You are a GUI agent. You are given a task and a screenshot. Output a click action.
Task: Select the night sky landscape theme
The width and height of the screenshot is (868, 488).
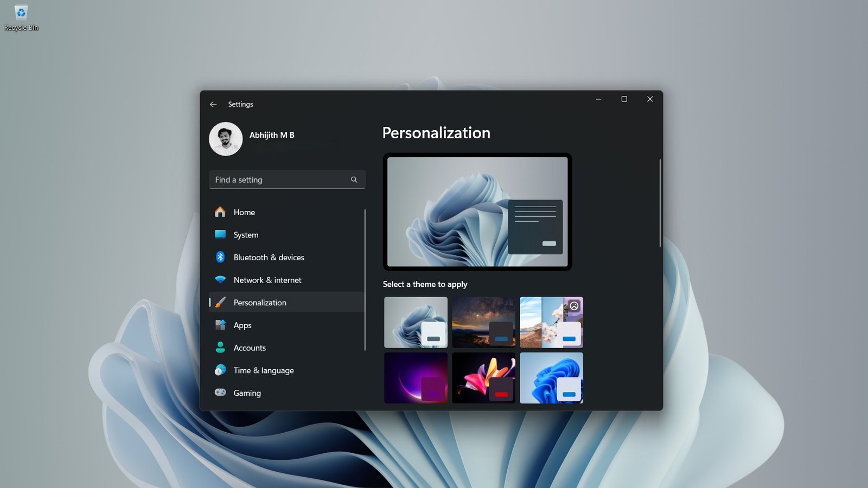[x=483, y=322]
